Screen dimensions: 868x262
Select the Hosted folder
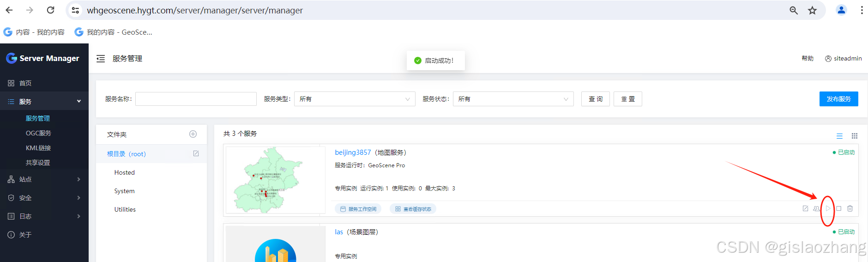click(x=125, y=172)
